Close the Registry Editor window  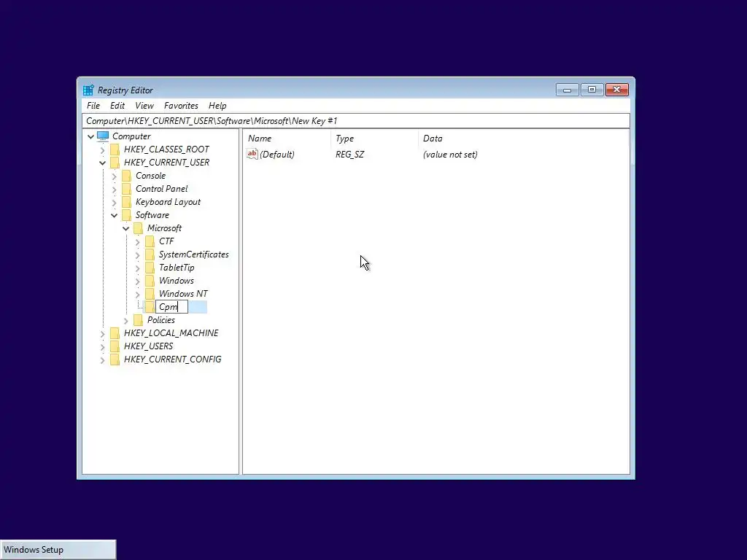coord(617,90)
